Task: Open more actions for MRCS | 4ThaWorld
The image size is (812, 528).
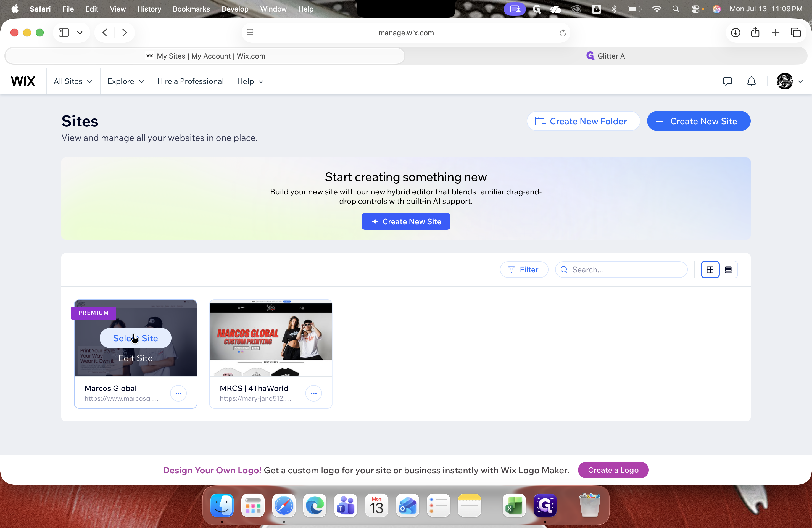Action: tap(313, 393)
